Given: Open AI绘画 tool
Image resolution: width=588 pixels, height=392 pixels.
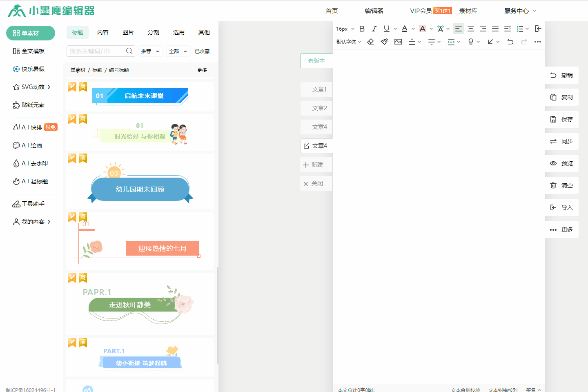Looking at the screenshot, I should click(27, 145).
